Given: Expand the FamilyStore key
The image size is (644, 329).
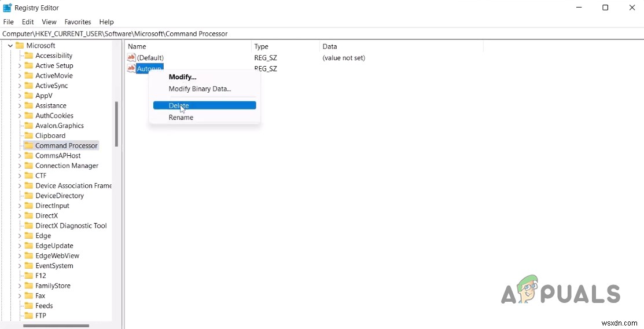Looking at the screenshot, I should point(19,286).
